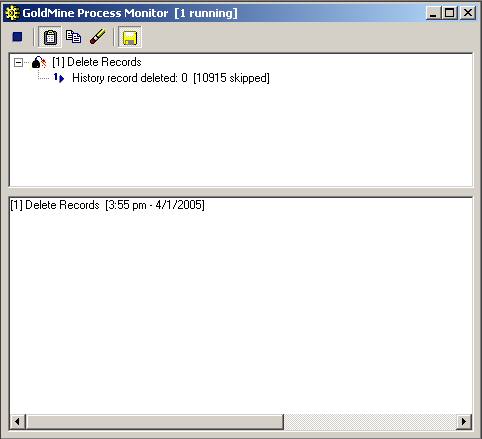The height and width of the screenshot is (439, 482).
Task: Toggle the clipboard log view icon
Action: (50, 37)
